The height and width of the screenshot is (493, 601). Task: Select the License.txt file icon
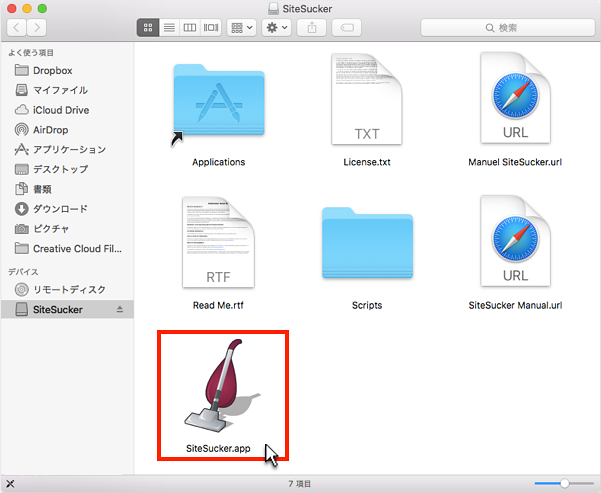[367, 99]
